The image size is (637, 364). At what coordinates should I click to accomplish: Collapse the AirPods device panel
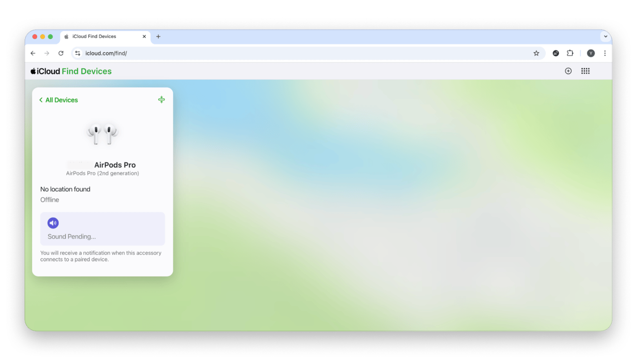161,100
